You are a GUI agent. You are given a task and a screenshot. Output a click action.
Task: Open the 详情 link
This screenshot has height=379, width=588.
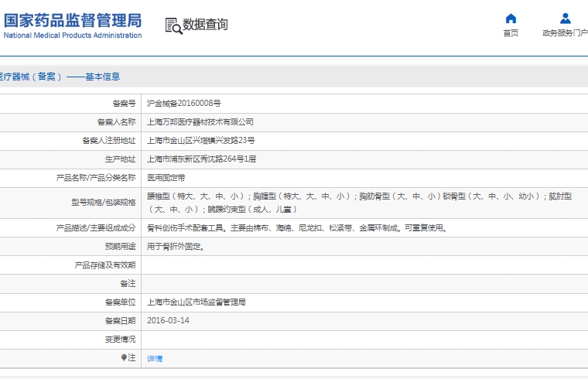155,359
